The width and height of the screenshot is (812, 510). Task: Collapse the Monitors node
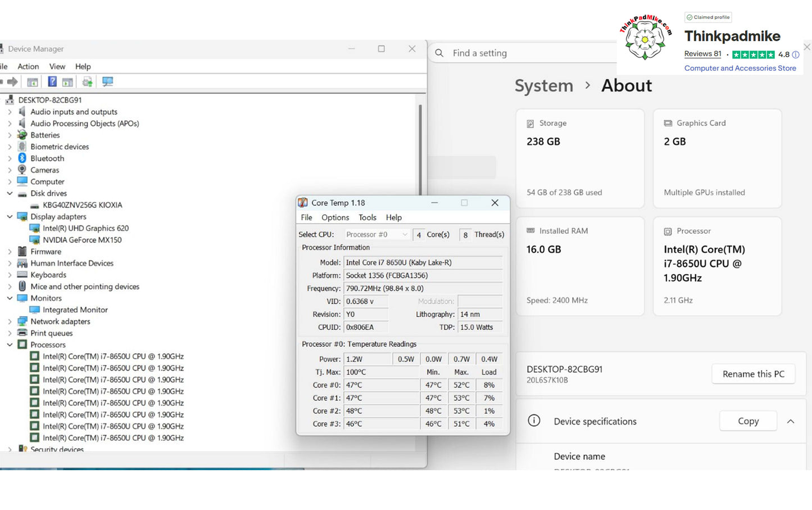10,298
